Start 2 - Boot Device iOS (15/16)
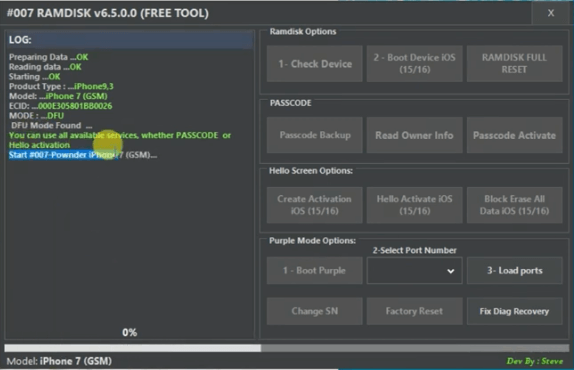 [414, 64]
